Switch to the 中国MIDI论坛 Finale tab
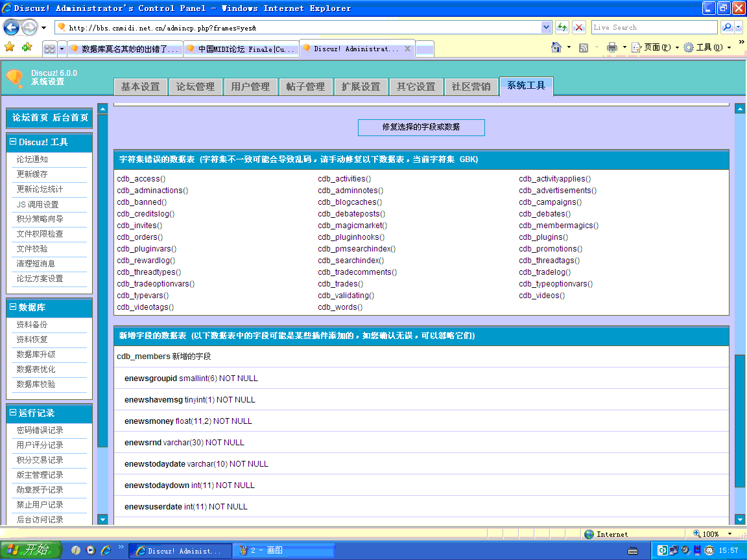This screenshot has height=560, width=747. pyautogui.click(x=241, y=49)
